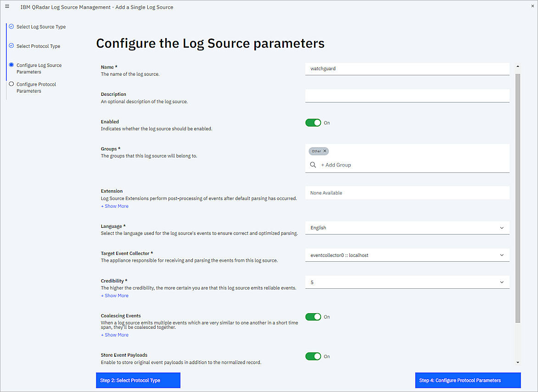Disable the Enabled toggle
This screenshot has width=538, height=392.
[x=313, y=122]
